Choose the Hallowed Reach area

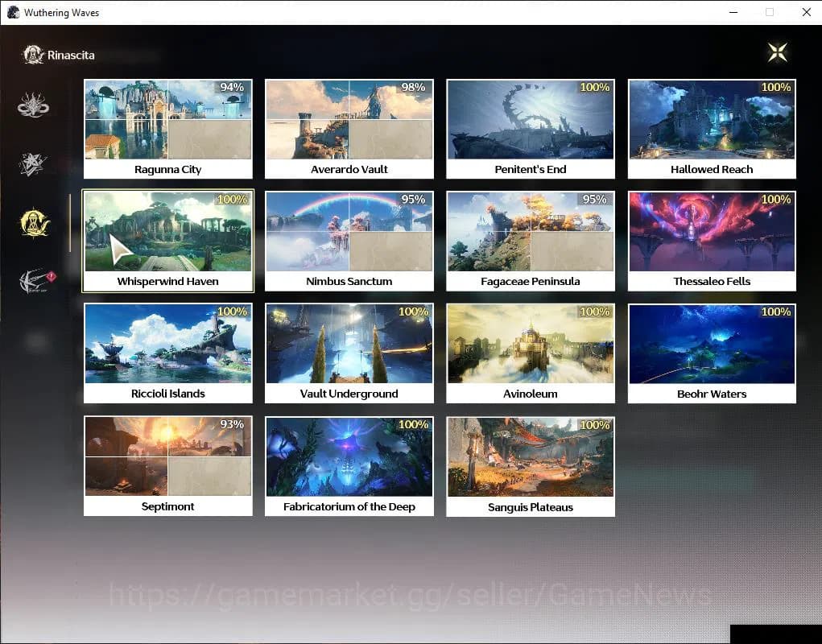712,129
